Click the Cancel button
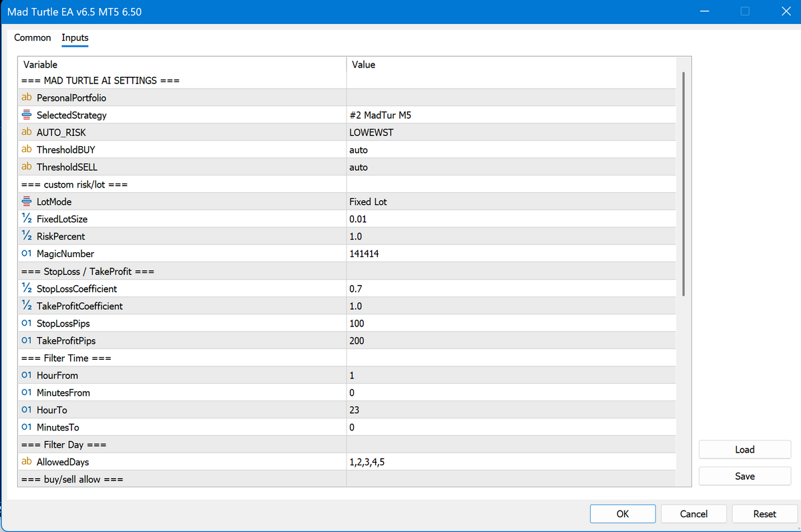This screenshot has width=801, height=532. click(x=694, y=514)
